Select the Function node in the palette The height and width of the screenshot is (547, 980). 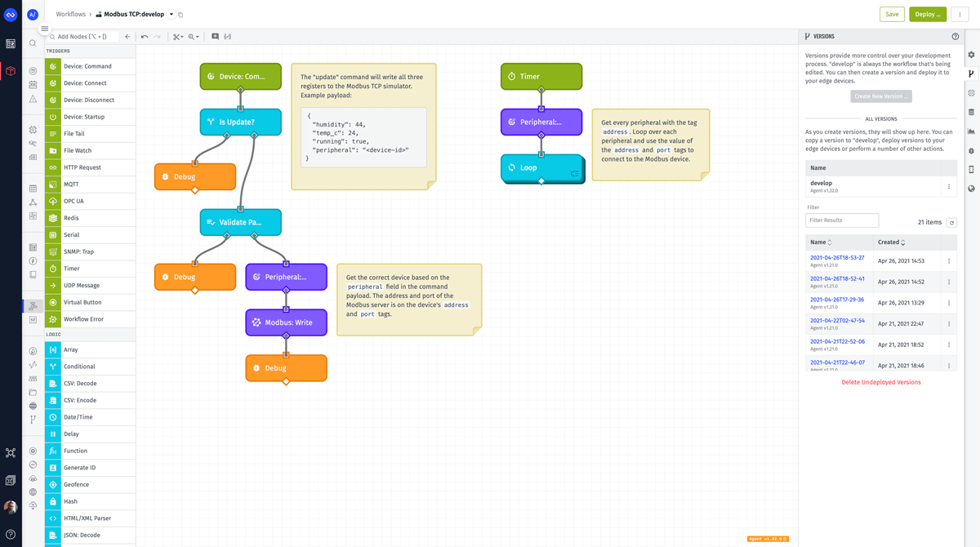tap(90, 450)
